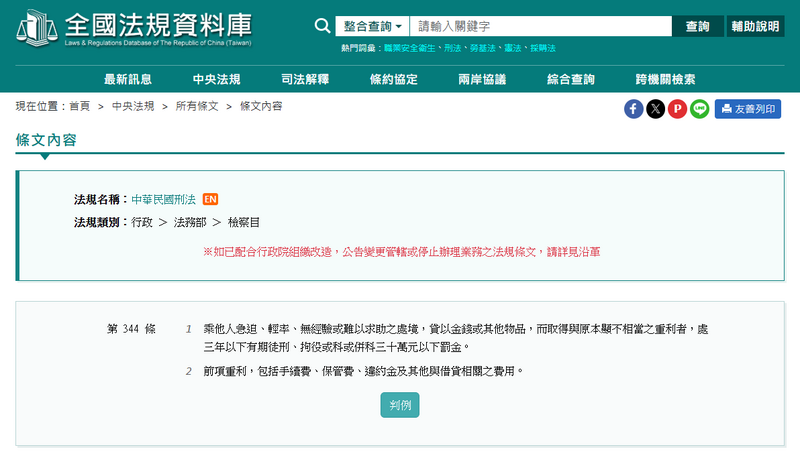Click hot keyword 職業安全衛生
Screen dimensions: 800x470
pos(410,48)
